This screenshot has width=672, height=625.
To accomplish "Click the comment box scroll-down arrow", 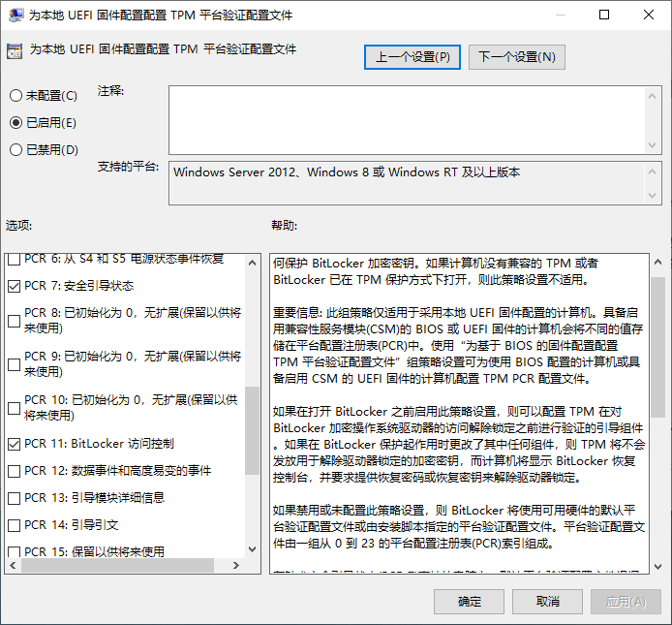I will (653, 145).
